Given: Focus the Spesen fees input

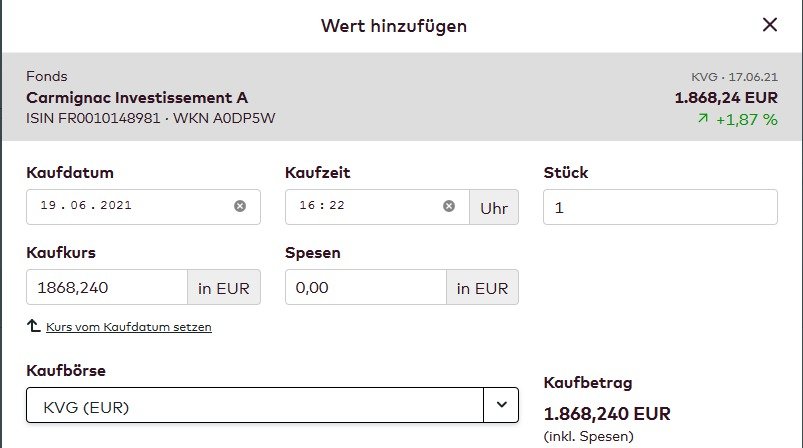Looking at the screenshot, I should (x=365, y=288).
